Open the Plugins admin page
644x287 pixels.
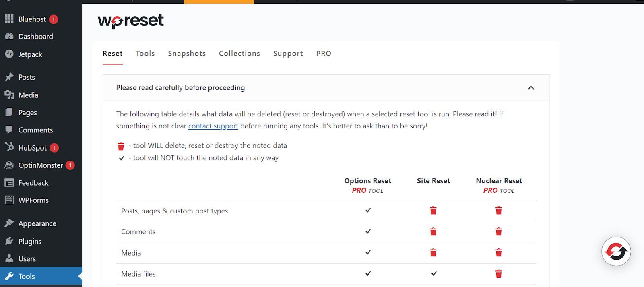[30, 241]
